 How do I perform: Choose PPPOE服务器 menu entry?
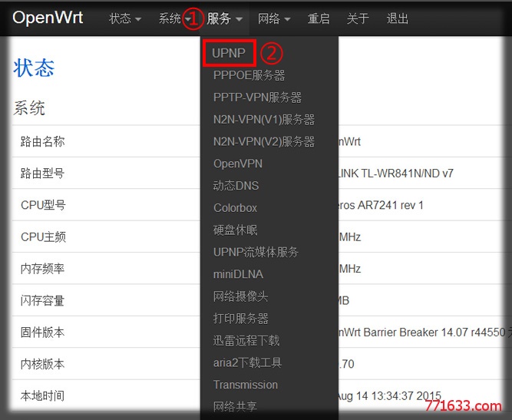click(x=249, y=75)
